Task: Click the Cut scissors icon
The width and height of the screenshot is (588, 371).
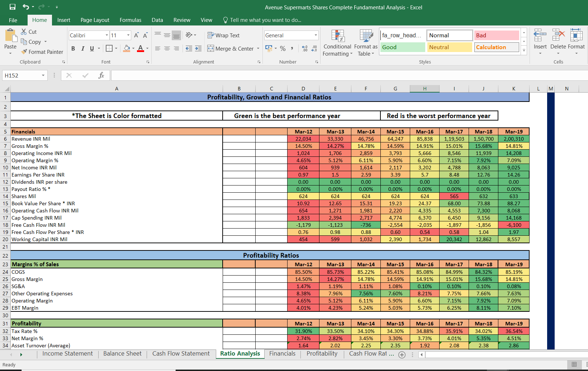Action: click(24, 32)
